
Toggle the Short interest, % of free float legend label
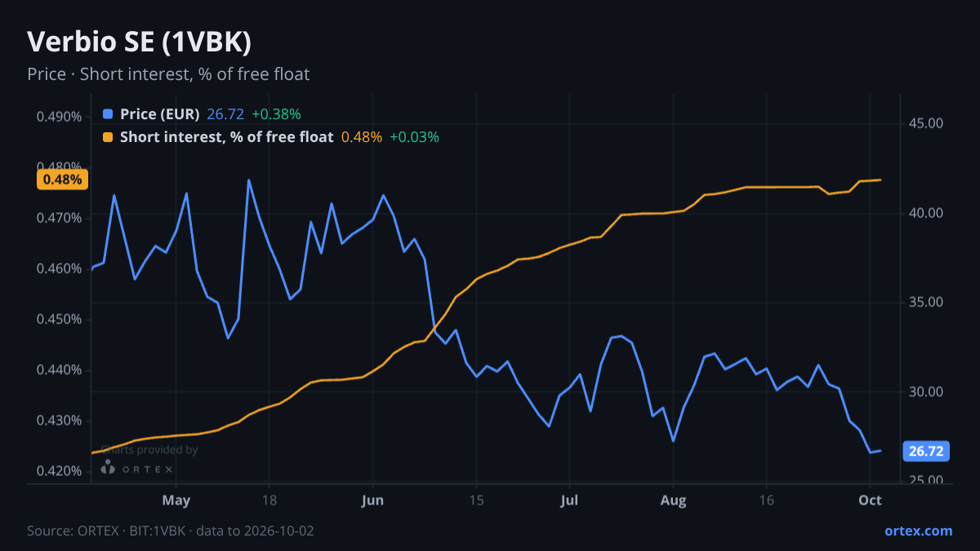tap(226, 137)
